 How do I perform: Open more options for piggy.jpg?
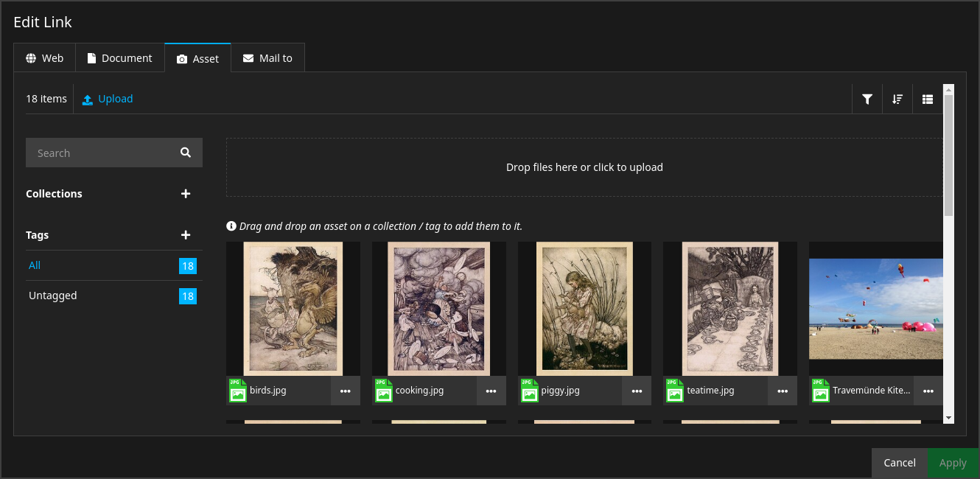(637, 391)
